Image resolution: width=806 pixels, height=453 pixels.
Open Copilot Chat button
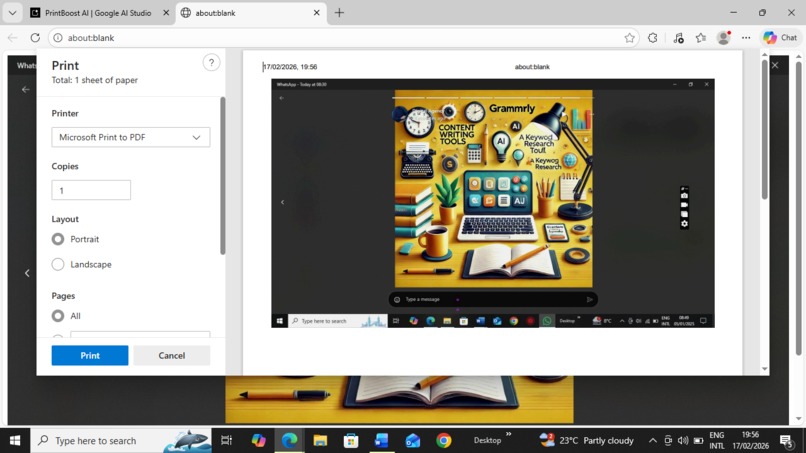pyautogui.click(x=780, y=38)
